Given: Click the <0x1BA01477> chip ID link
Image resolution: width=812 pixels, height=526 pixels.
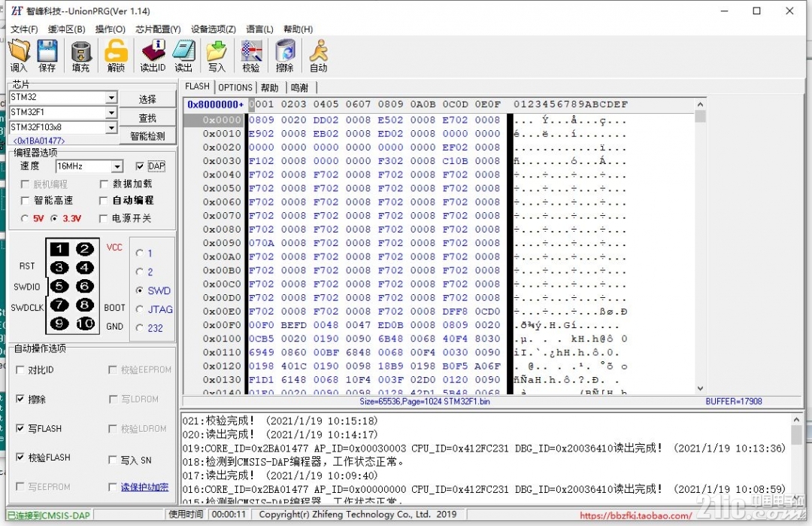Looking at the screenshot, I should (39, 141).
